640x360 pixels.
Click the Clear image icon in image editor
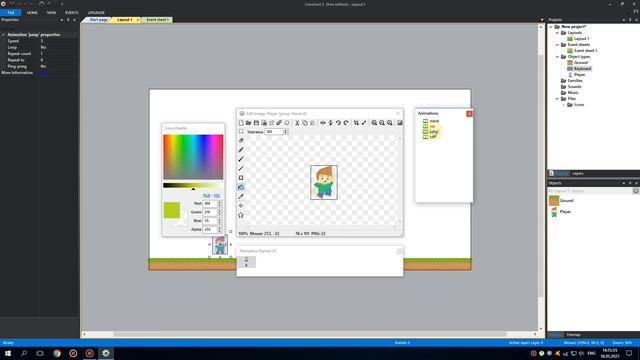(x=241, y=123)
